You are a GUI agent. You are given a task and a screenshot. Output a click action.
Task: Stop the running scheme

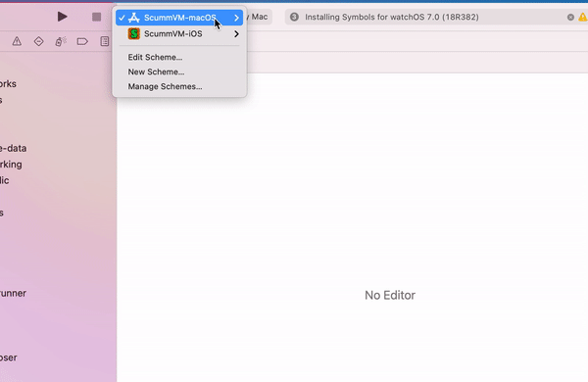point(96,17)
